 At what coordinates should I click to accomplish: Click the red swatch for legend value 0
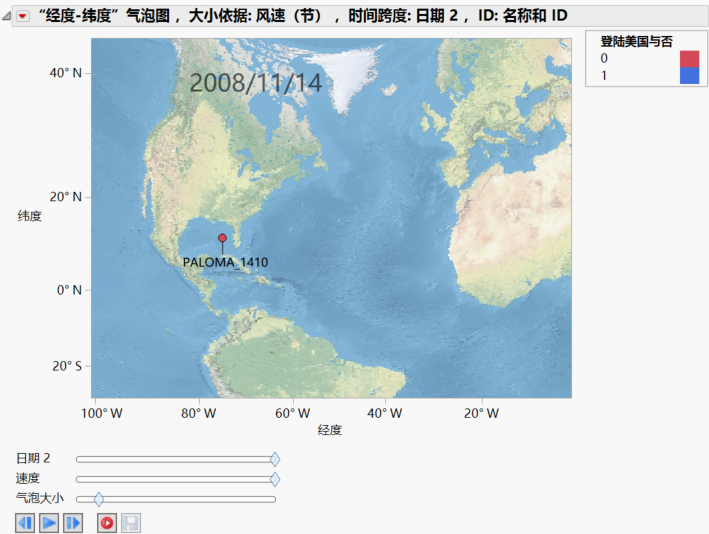(689, 59)
